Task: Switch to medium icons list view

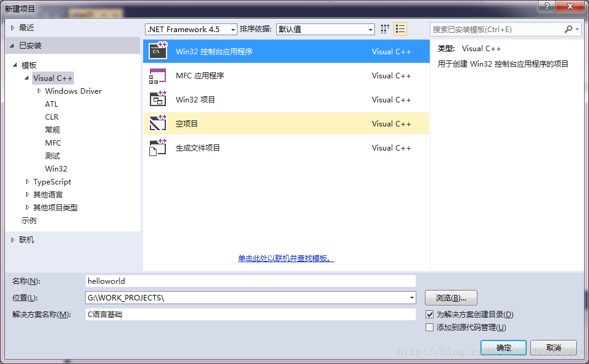Action: 400,29
